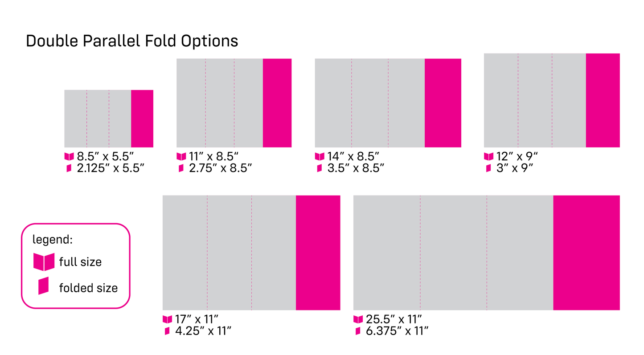Image resolution: width=644 pixels, height=355 pixels.
Task: Click the open-book icon beside 8.5" x 5.5"
Action: pos(69,157)
